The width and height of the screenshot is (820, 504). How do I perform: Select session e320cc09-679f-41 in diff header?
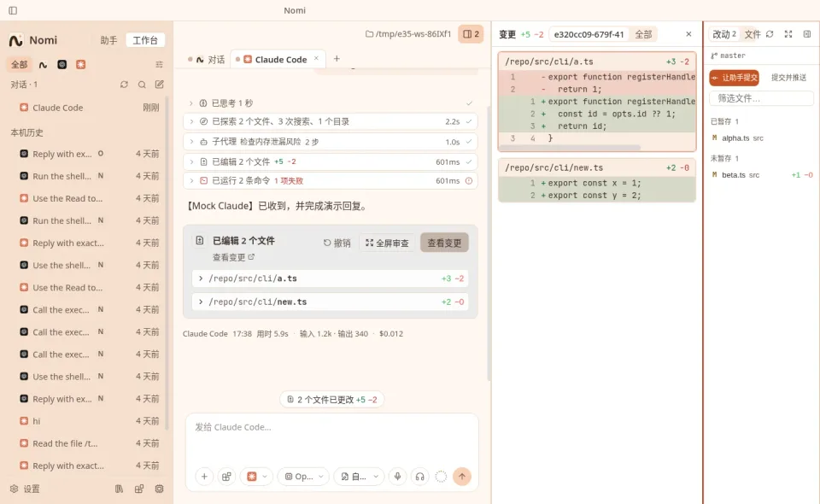(x=589, y=34)
